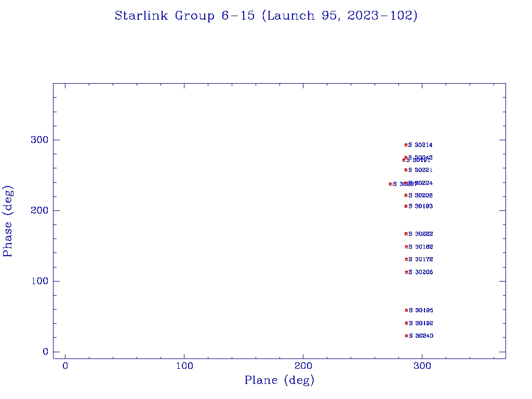
Task: Click the 'Phase (deg)' axis label
Action: (8, 221)
